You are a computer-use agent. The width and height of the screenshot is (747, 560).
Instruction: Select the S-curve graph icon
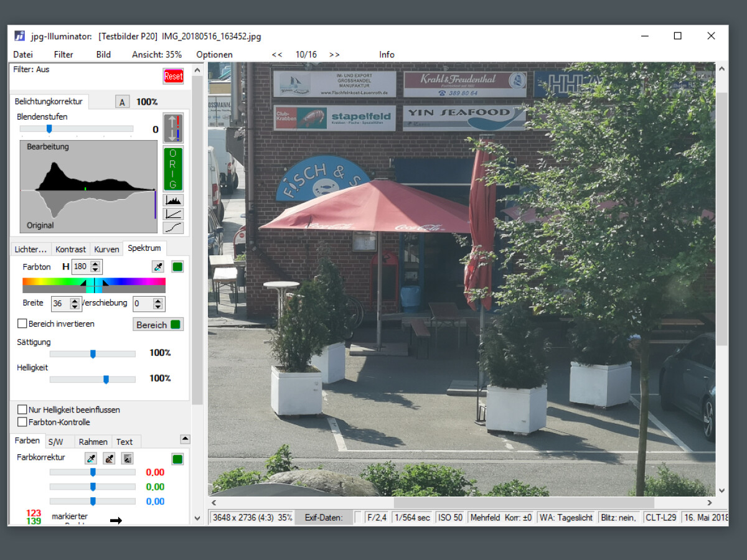[x=173, y=228]
